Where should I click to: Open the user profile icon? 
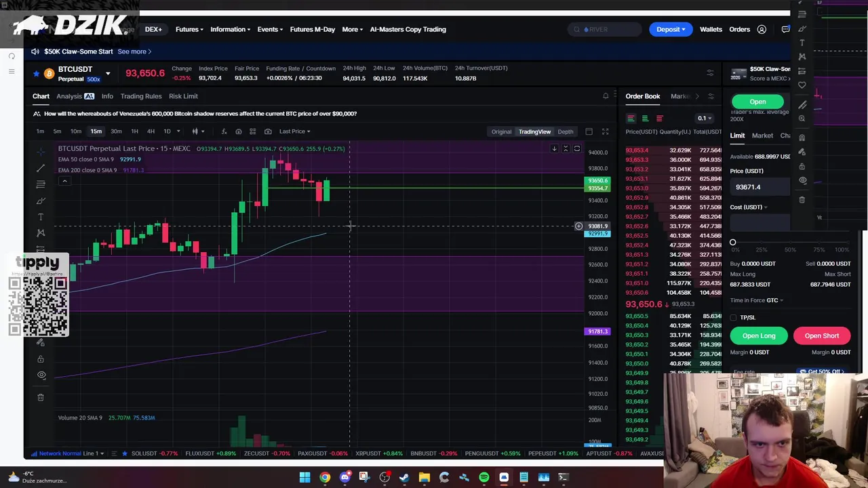tap(762, 29)
